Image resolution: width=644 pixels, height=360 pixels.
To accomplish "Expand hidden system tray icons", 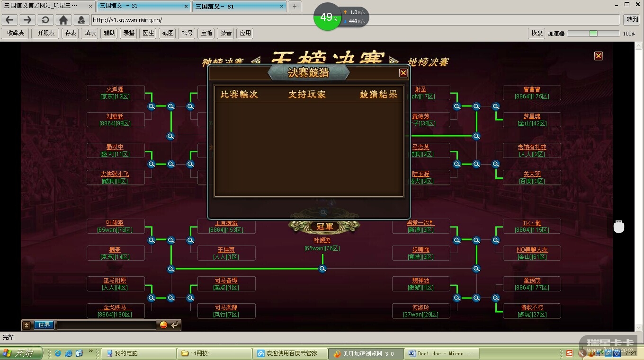I will (582, 353).
